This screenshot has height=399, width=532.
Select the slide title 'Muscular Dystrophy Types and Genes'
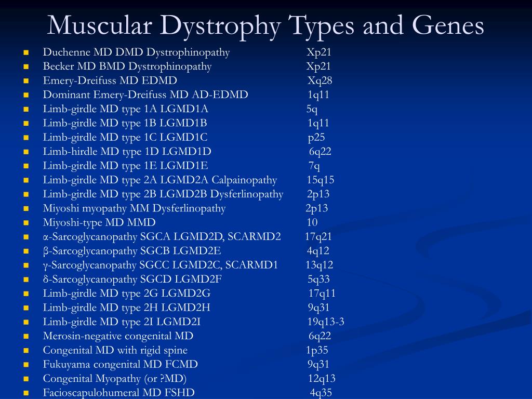[x=265, y=26]
